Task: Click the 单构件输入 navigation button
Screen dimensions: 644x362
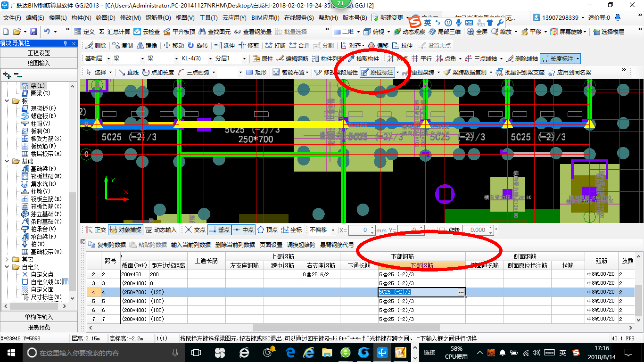Action: pos(39,317)
